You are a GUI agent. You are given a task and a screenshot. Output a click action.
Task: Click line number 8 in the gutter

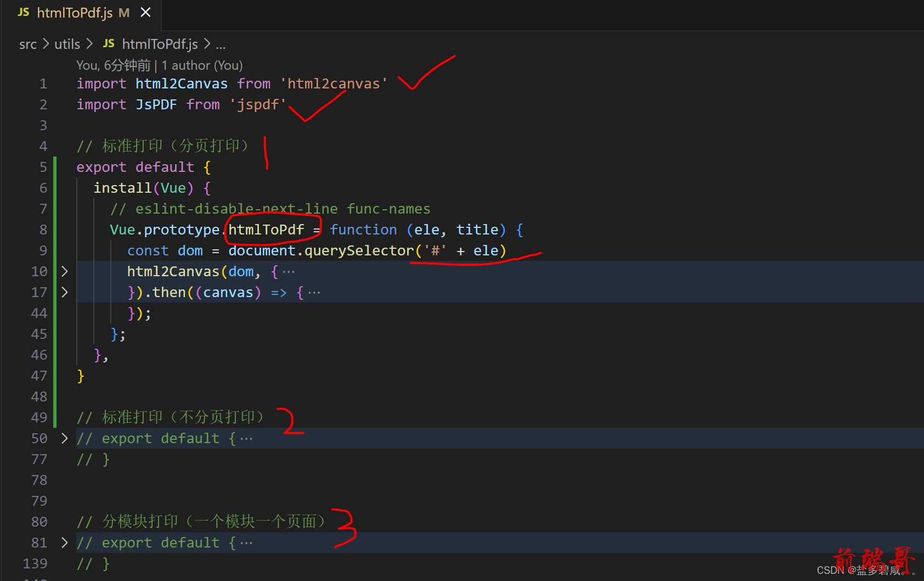click(43, 230)
